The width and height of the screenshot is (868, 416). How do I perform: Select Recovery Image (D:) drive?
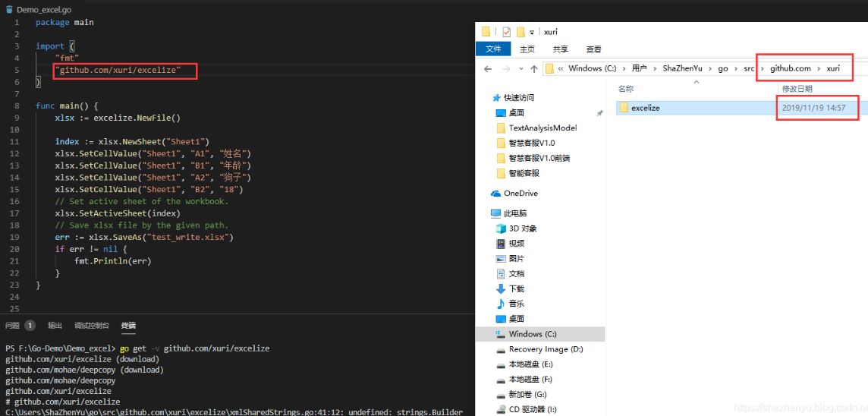pyautogui.click(x=546, y=349)
